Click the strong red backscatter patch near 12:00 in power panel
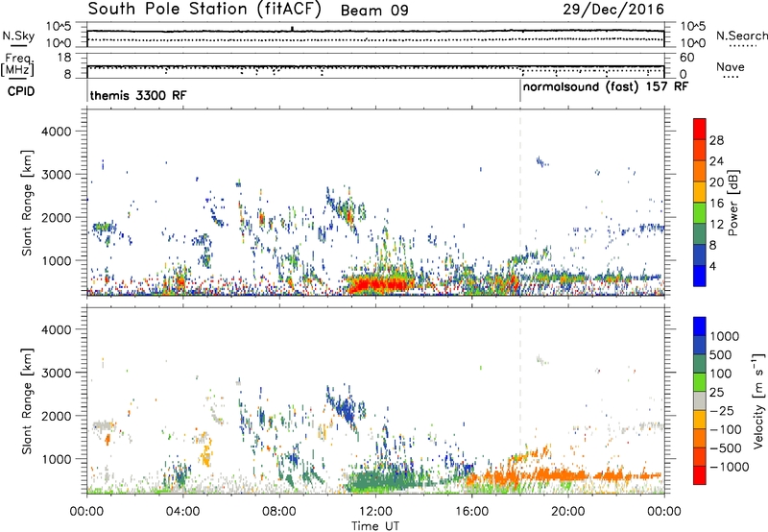 [379, 284]
